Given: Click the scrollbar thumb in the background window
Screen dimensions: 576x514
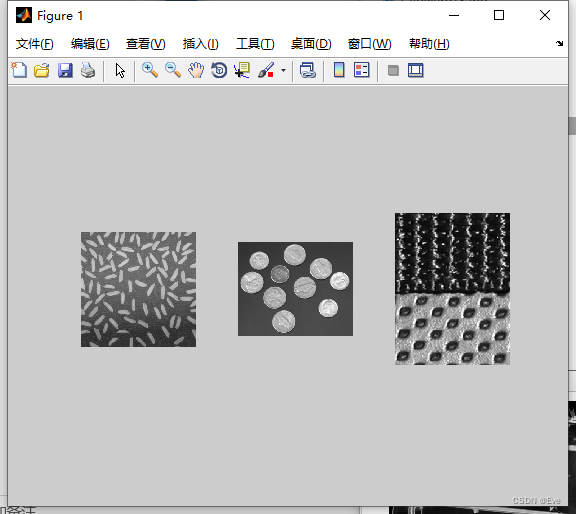Looking at the screenshot, I should pyautogui.click(x=572, y=126).
